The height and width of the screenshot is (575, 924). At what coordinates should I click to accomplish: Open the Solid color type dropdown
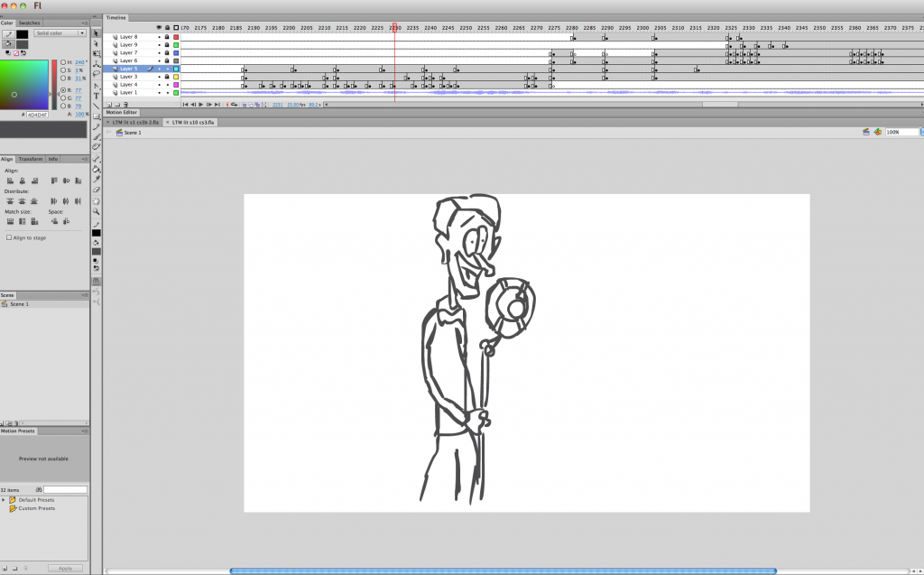(x=60, y=33)
